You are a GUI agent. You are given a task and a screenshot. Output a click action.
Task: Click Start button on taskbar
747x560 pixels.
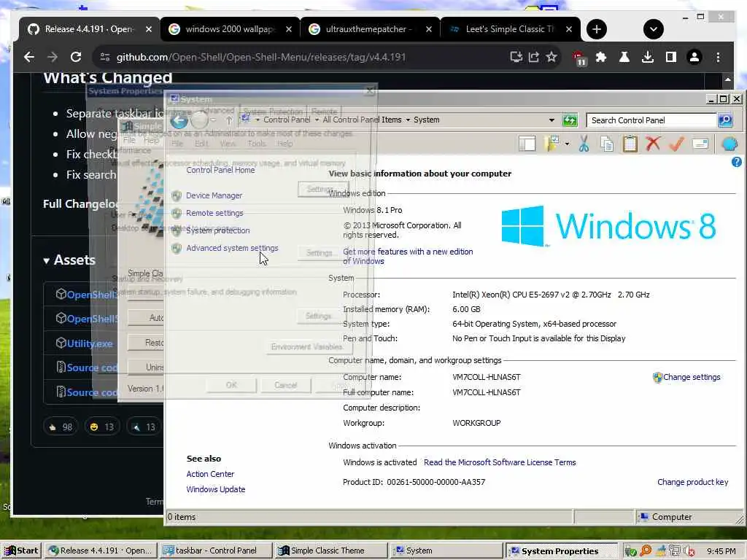[x=21, y=551]
